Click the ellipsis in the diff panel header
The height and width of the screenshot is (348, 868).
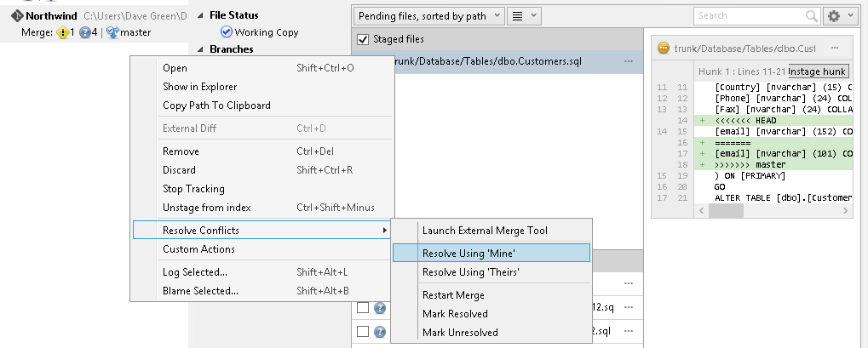coord(835,48)
